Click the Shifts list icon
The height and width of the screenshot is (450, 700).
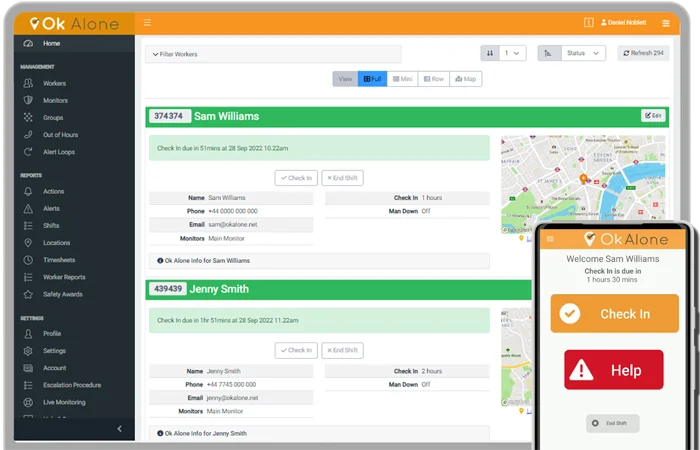(x=28, y=225)
